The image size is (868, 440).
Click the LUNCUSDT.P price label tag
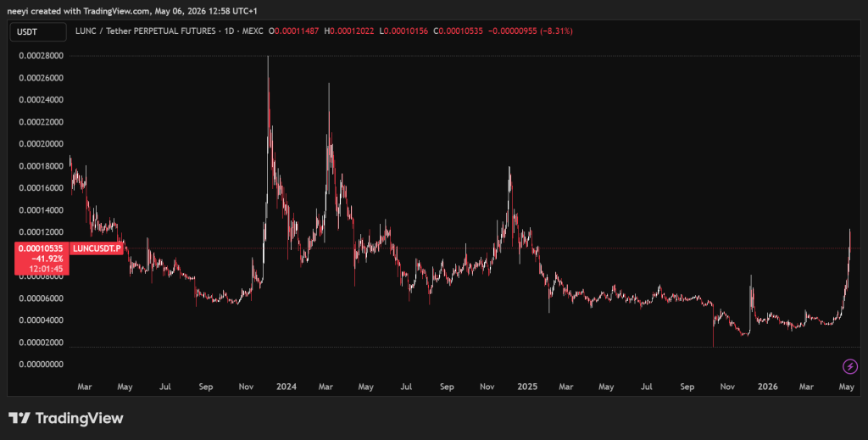97,248
